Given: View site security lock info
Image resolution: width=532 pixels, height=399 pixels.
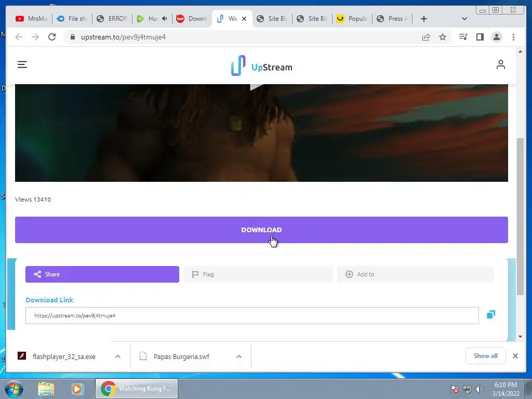Looking at the screenshot, I should tap(72, 37).
